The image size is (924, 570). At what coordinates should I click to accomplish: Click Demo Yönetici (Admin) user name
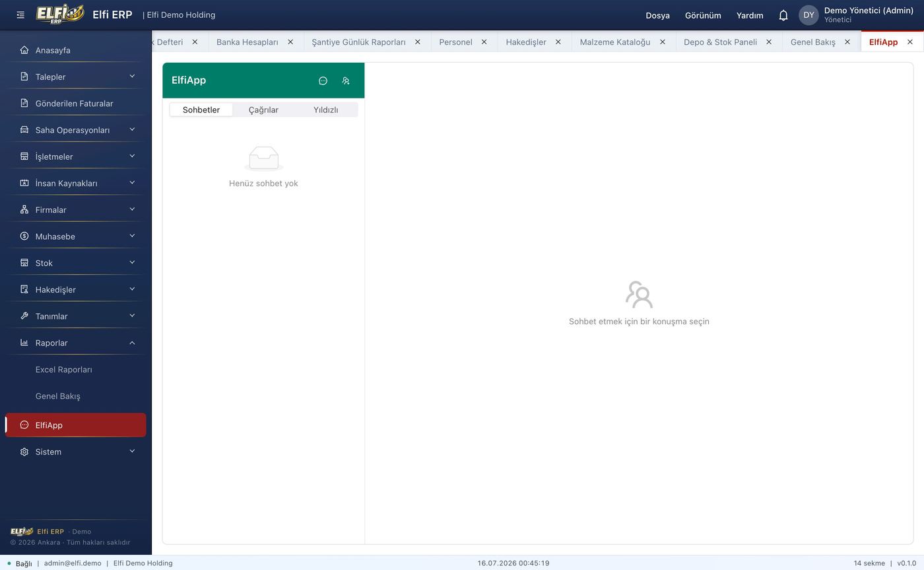869,11
